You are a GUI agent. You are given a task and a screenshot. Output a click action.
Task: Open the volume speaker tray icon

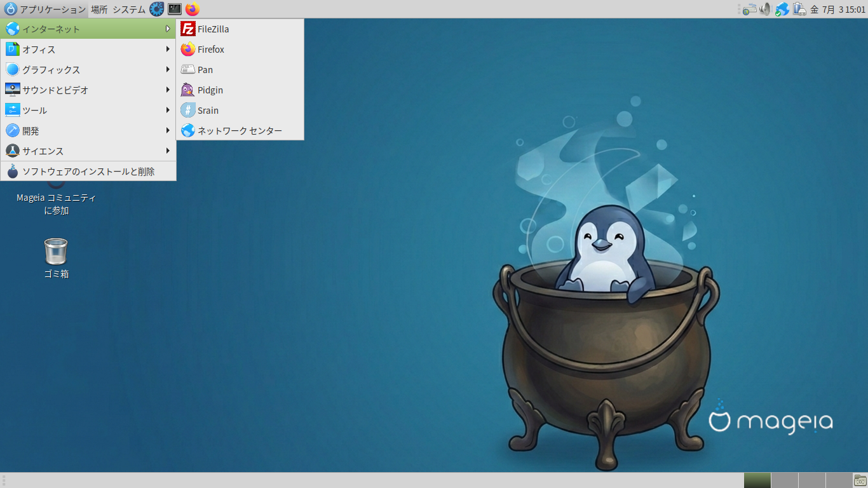click(765, 9)
